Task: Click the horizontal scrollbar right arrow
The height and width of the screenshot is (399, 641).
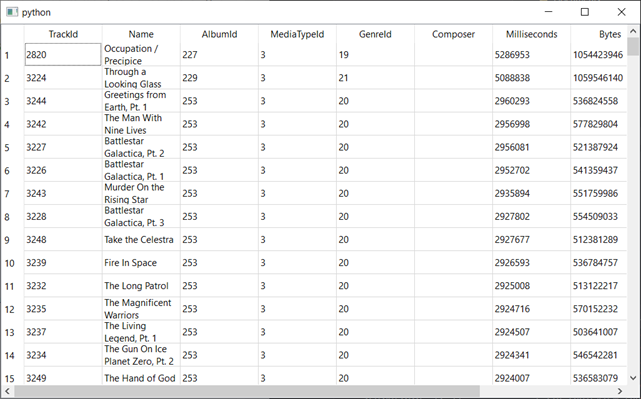Action: (x=620, y=391)
